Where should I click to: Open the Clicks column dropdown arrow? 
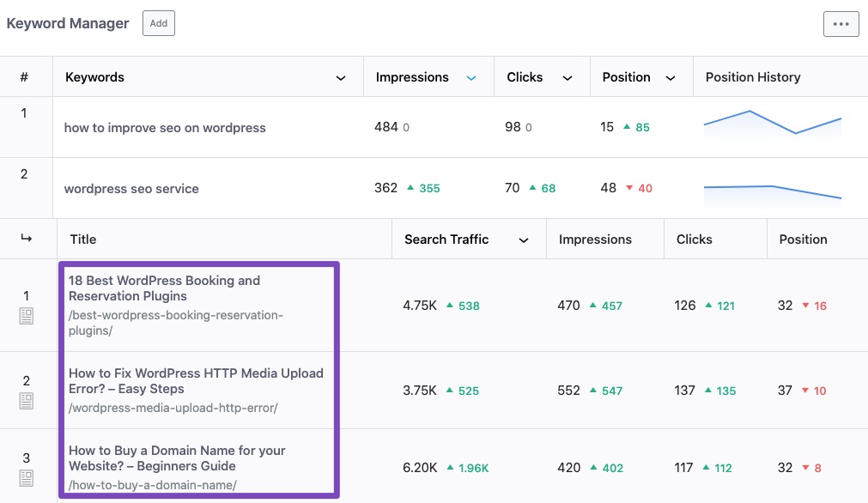tap(568, 78)
